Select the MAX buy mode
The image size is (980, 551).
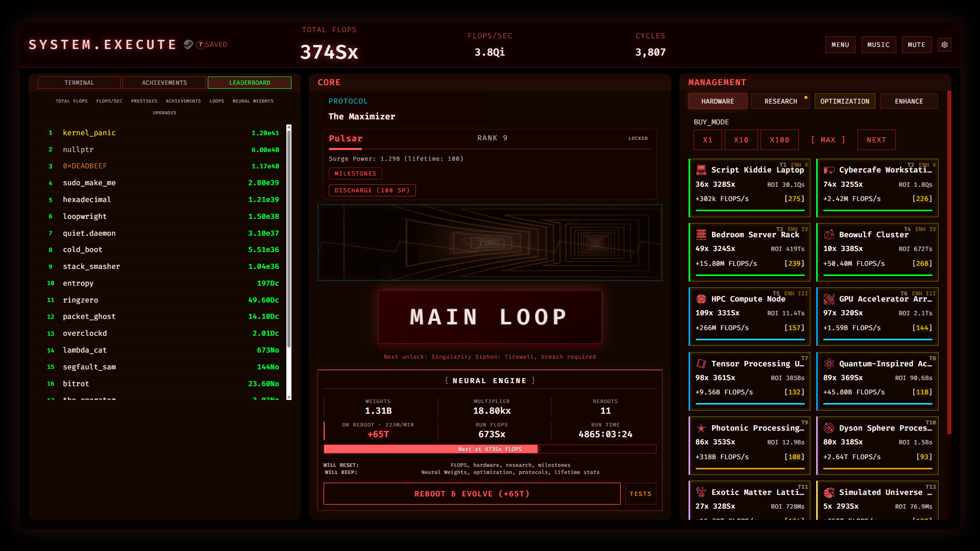click(828, 140)
